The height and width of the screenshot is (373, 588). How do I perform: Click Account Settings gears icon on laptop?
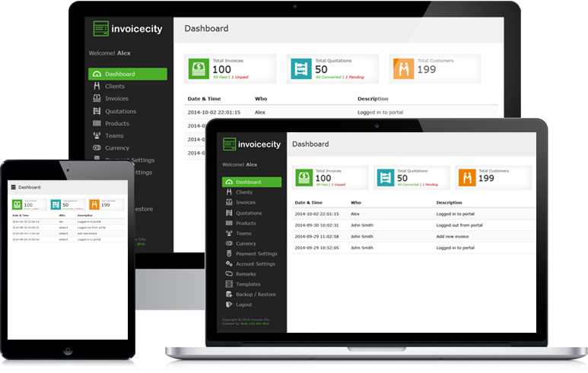(229, 264)
